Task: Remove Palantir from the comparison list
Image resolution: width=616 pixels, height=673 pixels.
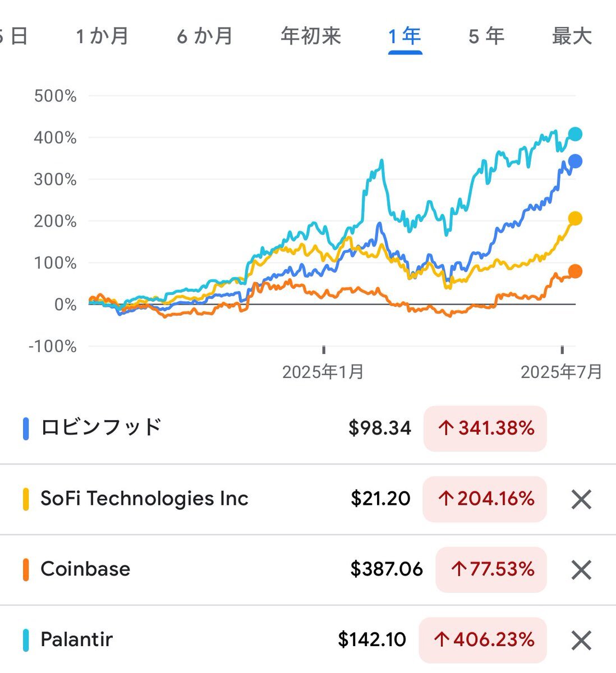Action: [x=581, y=640]
